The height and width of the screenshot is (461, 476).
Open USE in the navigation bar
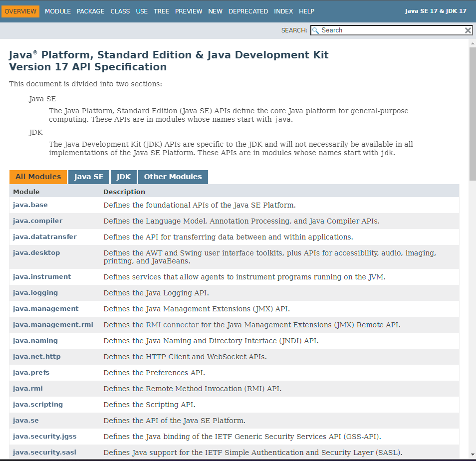142,11
